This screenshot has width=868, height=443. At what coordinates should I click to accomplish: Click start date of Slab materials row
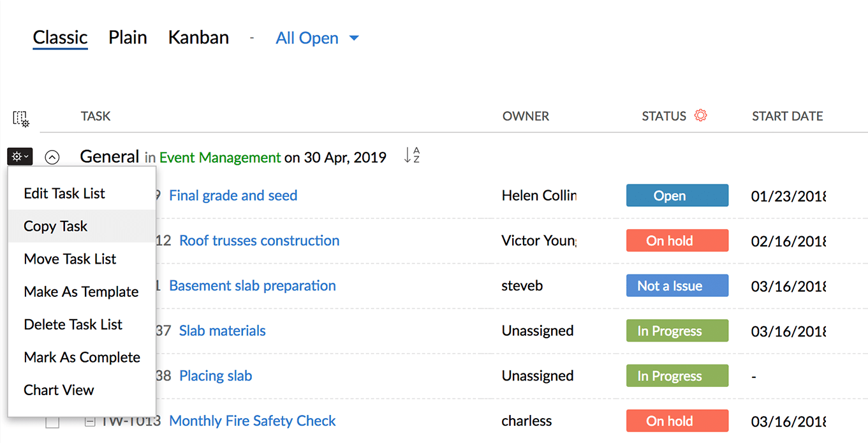(789, 331)
